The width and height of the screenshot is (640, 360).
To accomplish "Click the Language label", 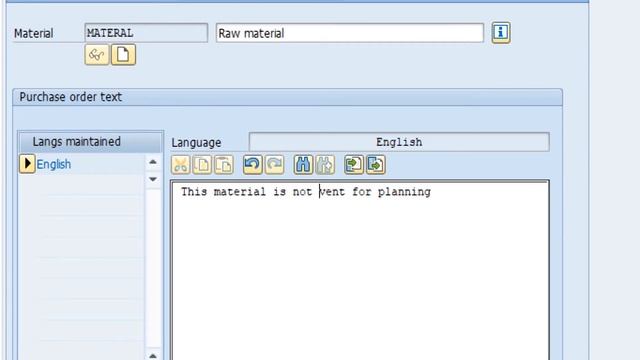I will 196,142.
